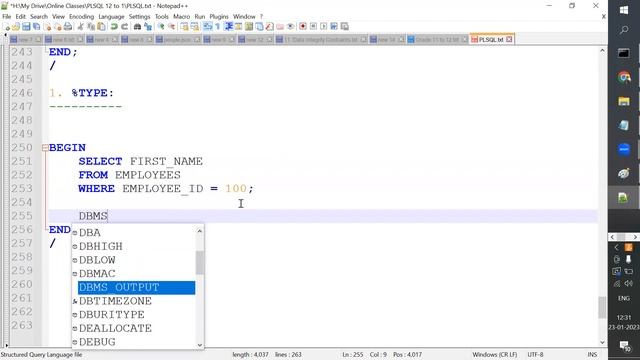640x360 pixels.
Task: Click the Copy toolbar icon
Action: 91,27
